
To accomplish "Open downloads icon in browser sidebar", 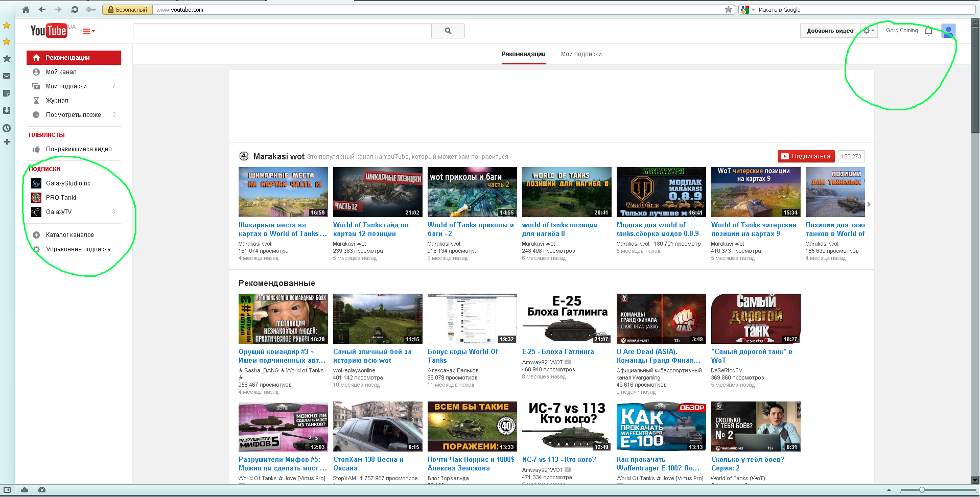I will (7, 110).
